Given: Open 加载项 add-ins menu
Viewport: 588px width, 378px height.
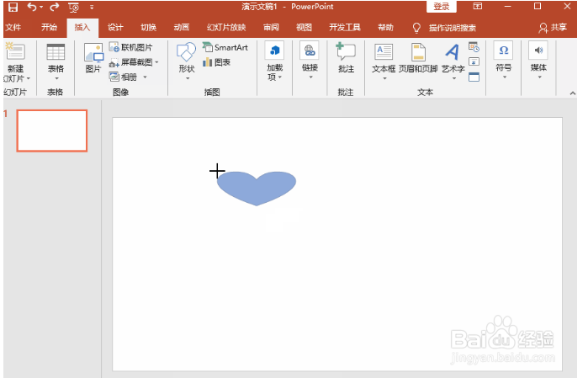Looking at the screenshot, I should [x=274, y=61].
